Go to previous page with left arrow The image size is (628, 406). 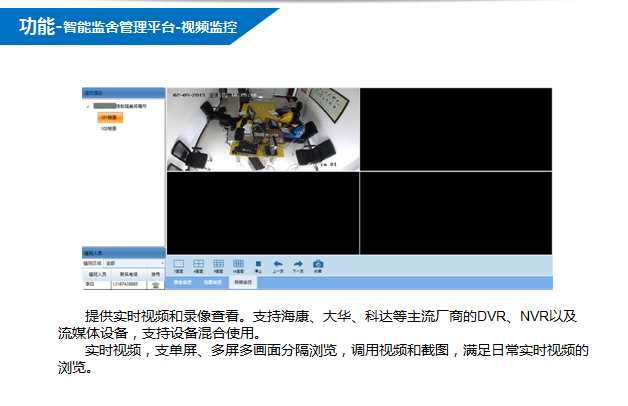(278, 264)
